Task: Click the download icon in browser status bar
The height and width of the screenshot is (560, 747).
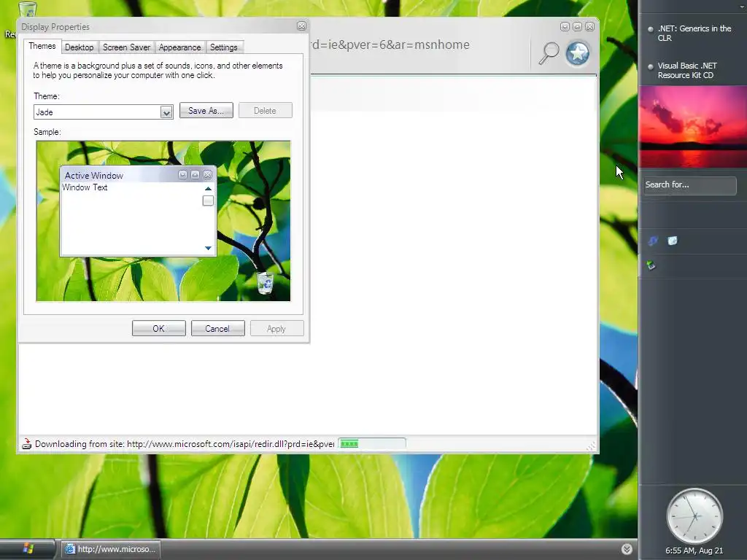Action: (27, 444)
